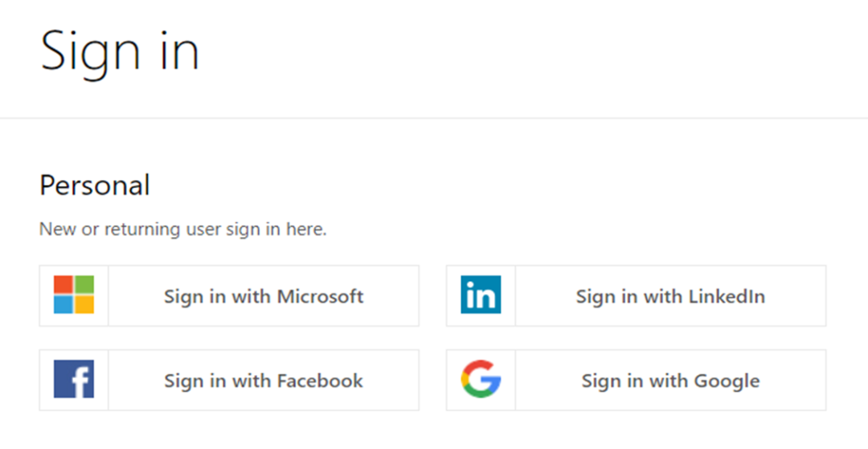
Task: Sign in with Facebook
Action: (x=264, y=380)
